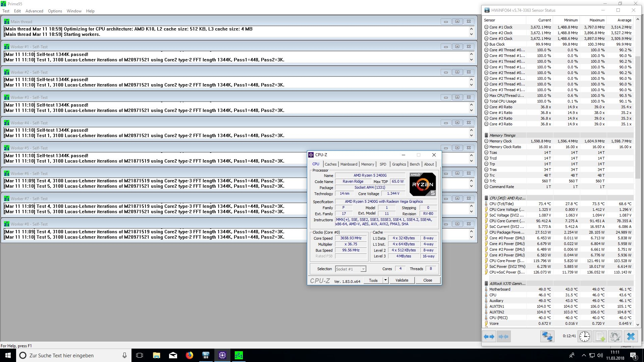The width and height of the screenshot is (644, 362).
Task: Click the collapse-panel arrows button in HWiNFO
Action: tap(504, 337)
